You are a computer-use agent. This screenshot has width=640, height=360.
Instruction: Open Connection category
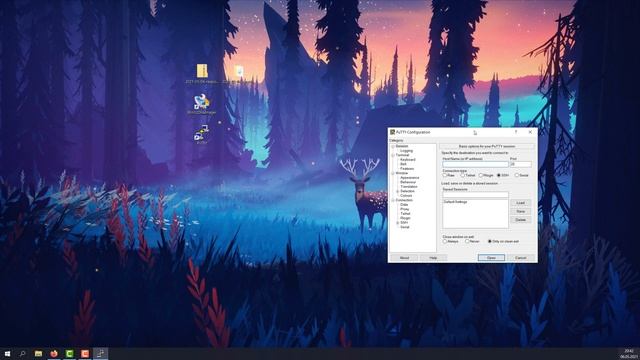404,200
